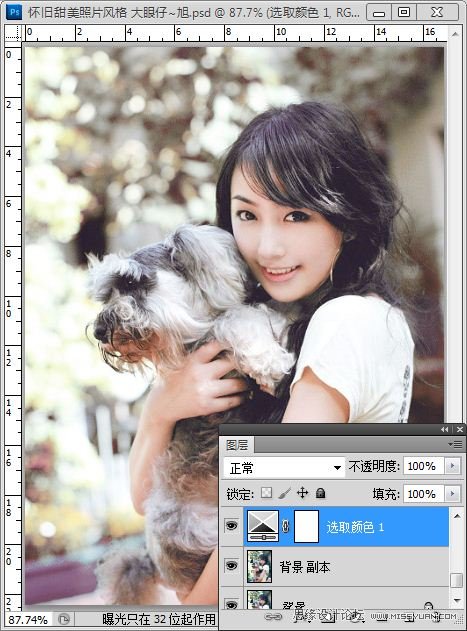Click the 不透明度 100% value field
Viewport: 467px width, 631px height.
click(x=424, y=466)
